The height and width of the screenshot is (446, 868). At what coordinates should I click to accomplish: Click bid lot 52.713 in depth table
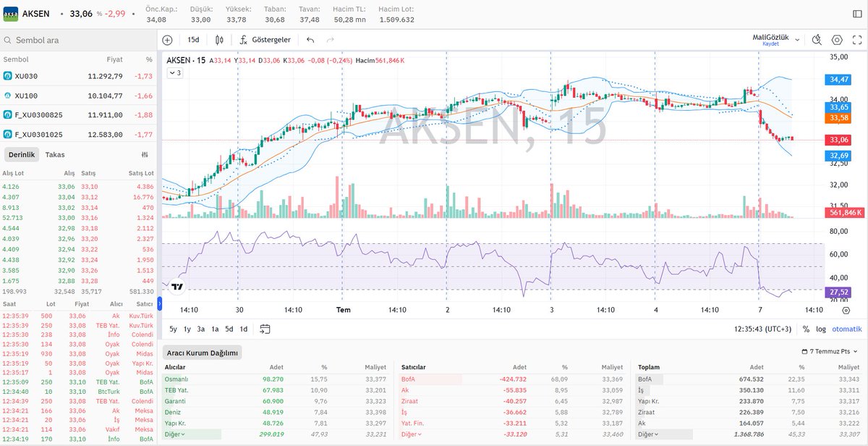[x=11, y=217]
